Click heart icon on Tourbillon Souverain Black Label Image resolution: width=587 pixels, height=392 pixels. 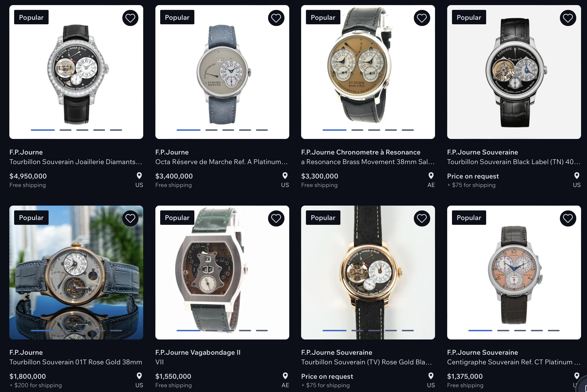point(568,18)
